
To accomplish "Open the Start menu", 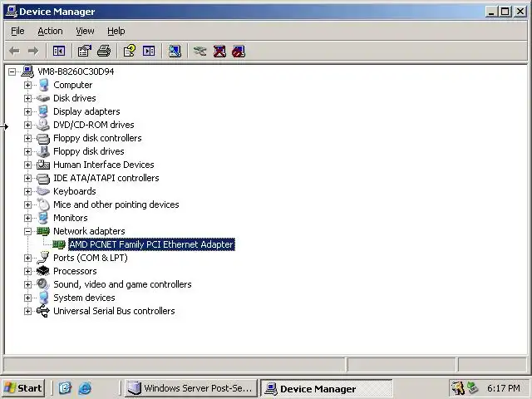I will tap(23, 388).
